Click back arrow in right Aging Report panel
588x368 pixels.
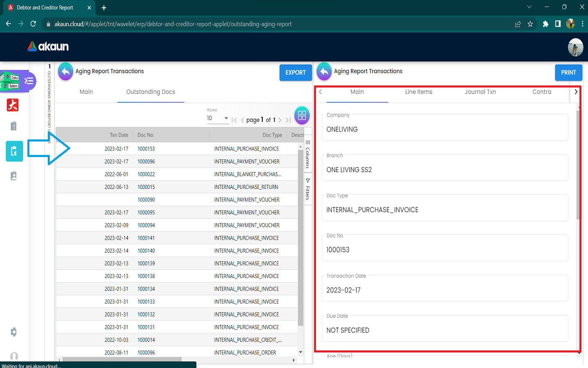[324, 72]
